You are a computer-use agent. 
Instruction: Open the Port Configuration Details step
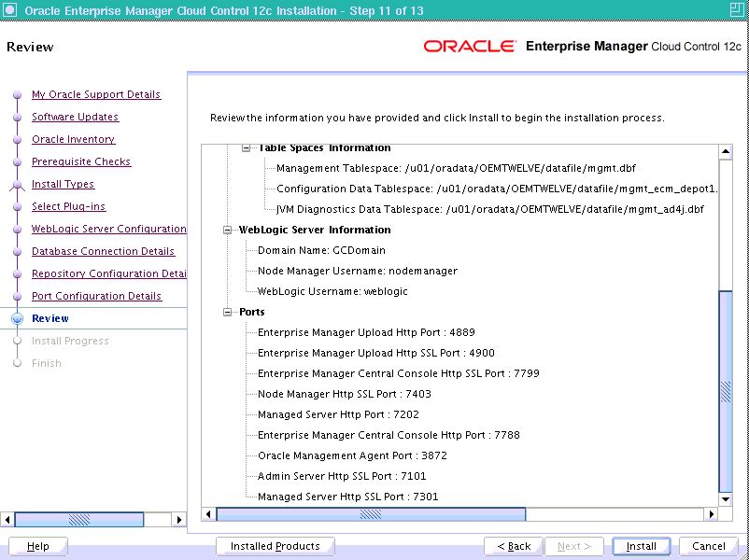pyautogui.click(x=96, y=296)
